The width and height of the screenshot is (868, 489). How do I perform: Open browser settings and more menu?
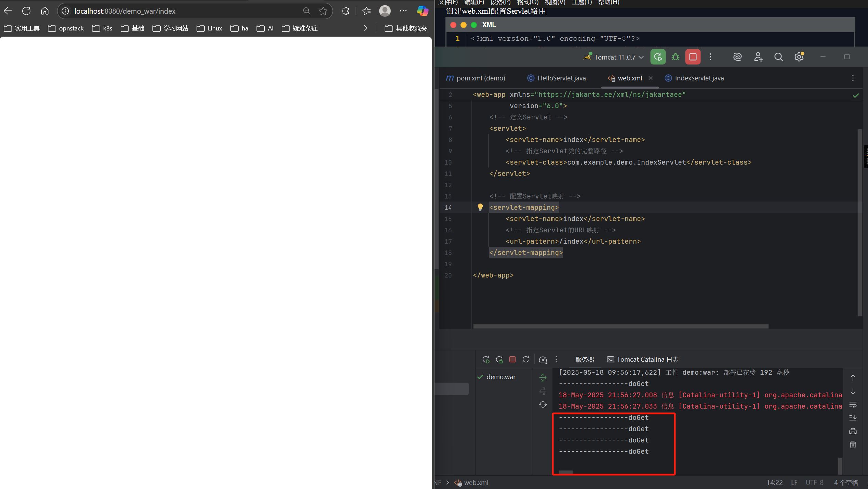pos(403,11)
